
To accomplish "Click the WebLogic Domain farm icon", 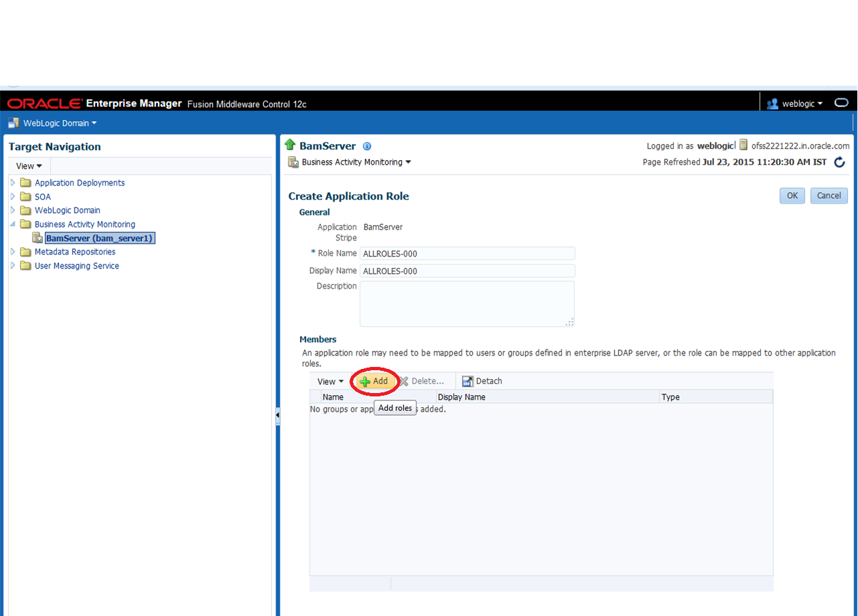I will pyautogui.click(x=13, y=123).
